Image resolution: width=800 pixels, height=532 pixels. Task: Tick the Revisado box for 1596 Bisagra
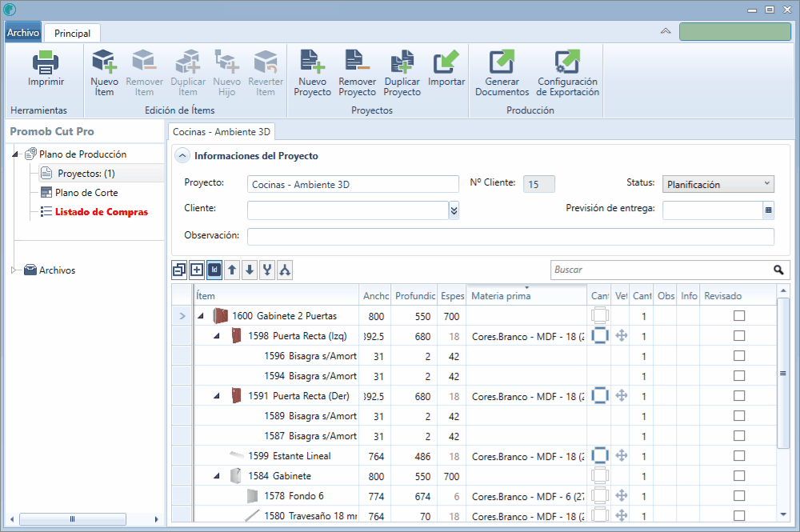[x=738, y=355]
